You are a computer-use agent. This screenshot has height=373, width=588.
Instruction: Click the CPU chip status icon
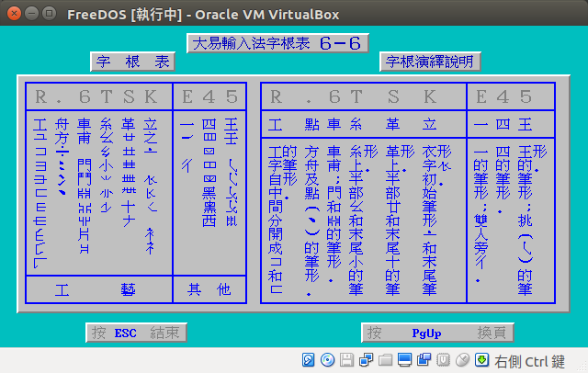click(443, 359)
